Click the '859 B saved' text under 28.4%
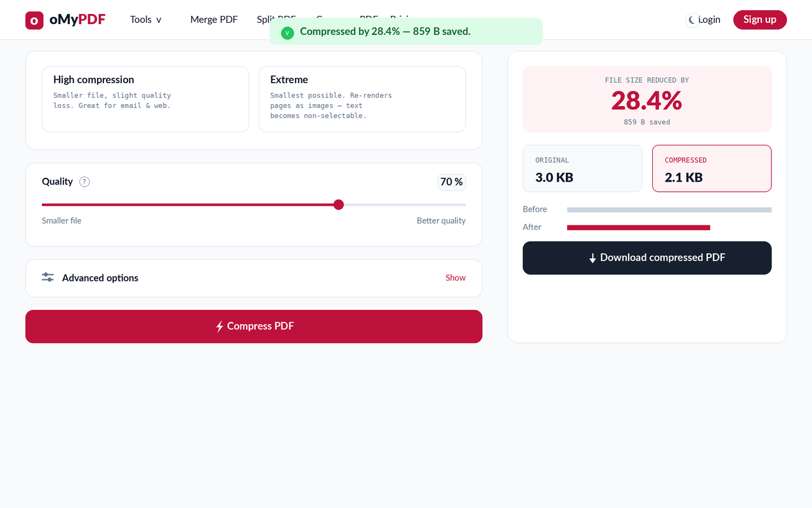Screen dimensions: 812x508 647,122
